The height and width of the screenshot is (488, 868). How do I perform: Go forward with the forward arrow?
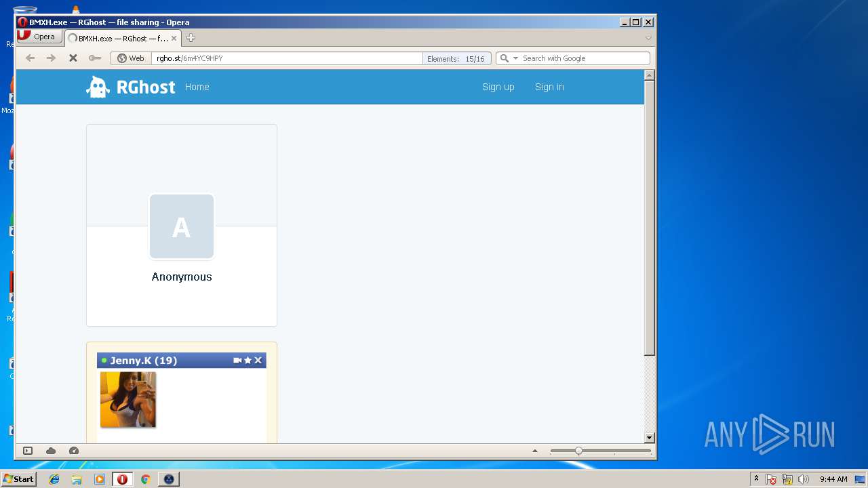coord(51,58)
